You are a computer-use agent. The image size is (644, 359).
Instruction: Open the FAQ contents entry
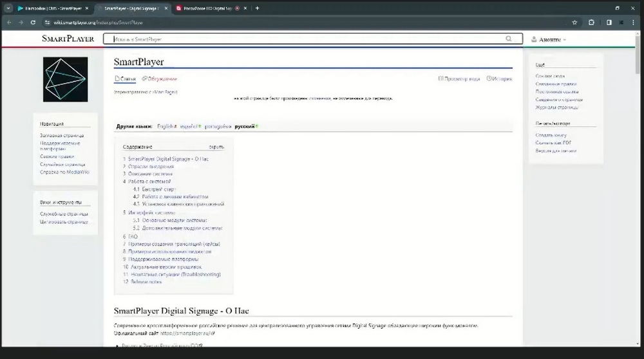pos(130,237)
